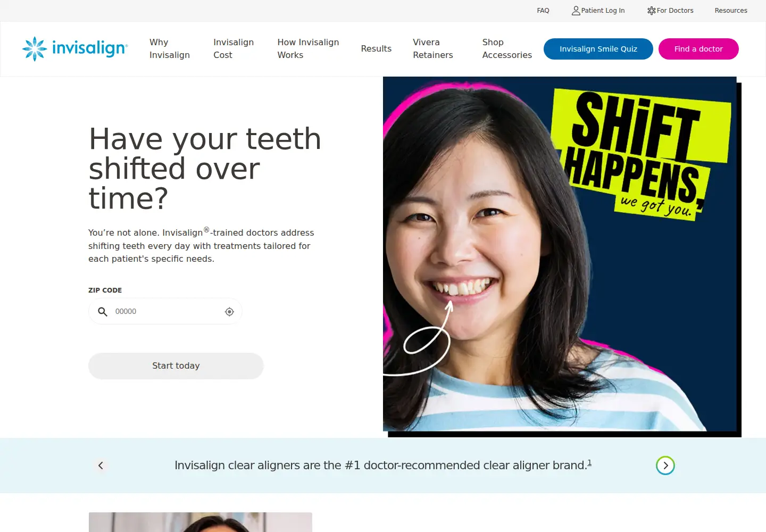Click the Invisalign logo

click(75, 49)
